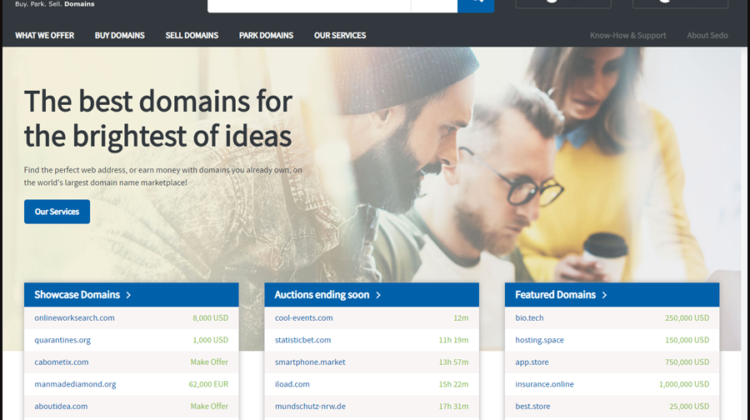This screenshot has width=750, height=420.
Task: Open the insurance.online featured domain
Action: click(x=544, y=384)
